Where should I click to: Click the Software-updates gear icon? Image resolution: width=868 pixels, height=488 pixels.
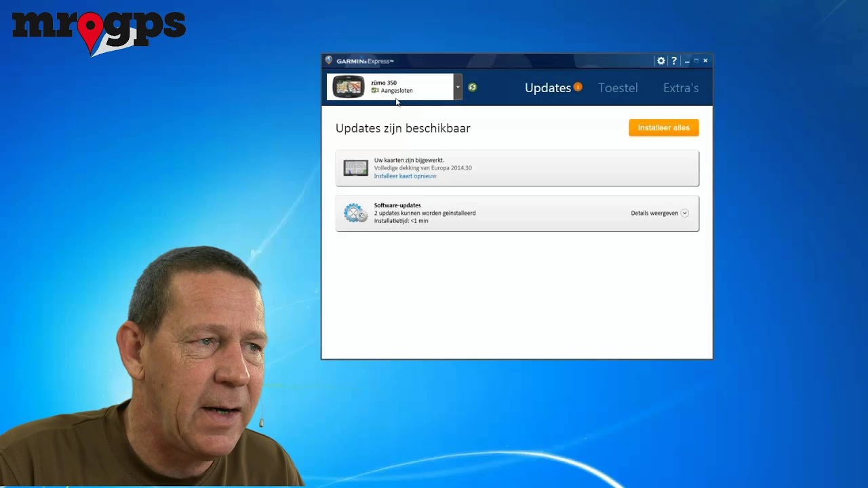(x=355, y=213)
